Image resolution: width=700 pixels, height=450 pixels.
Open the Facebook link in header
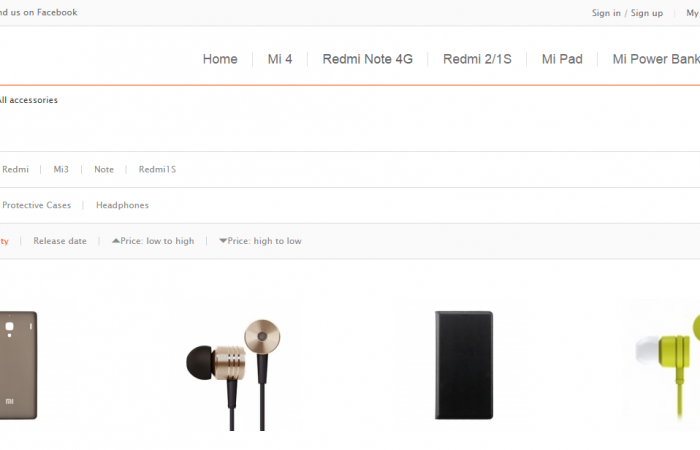[x=40, y=13]
